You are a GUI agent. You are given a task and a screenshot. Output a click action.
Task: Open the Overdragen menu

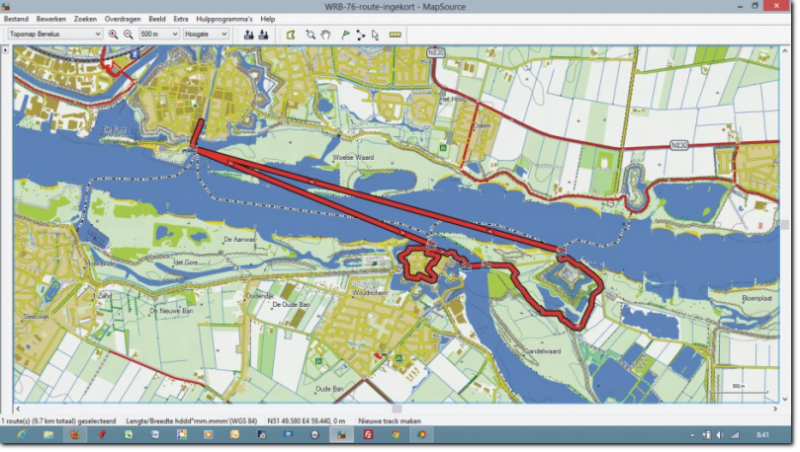pos(122,19)
